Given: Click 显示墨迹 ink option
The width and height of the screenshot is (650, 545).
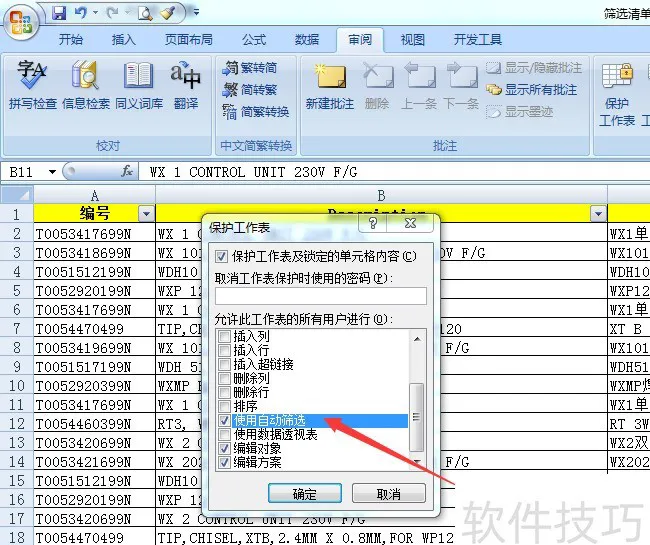Looking at the screenshot, I should click(x=519, y=111).
